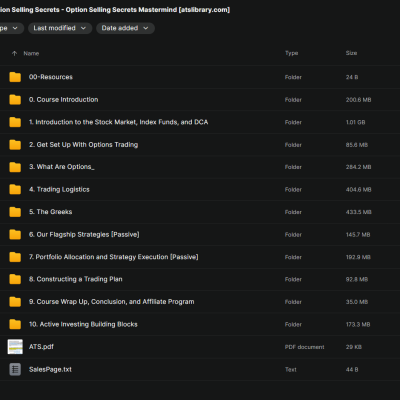
Task: Open the Date added filter dropdown
Action: (125, 28)
